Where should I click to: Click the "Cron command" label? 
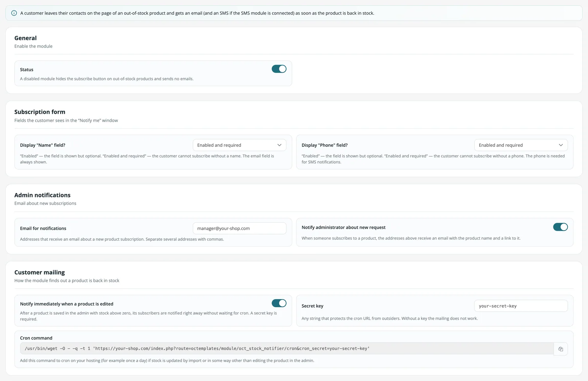pyautogui.click(x=36, y=338)
